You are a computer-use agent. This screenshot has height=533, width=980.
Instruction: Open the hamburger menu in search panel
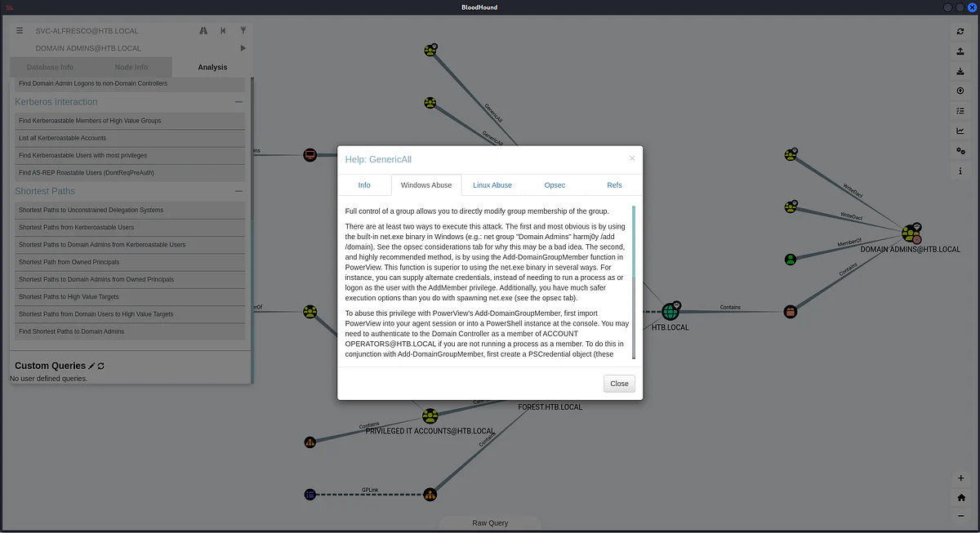(20, 30)
